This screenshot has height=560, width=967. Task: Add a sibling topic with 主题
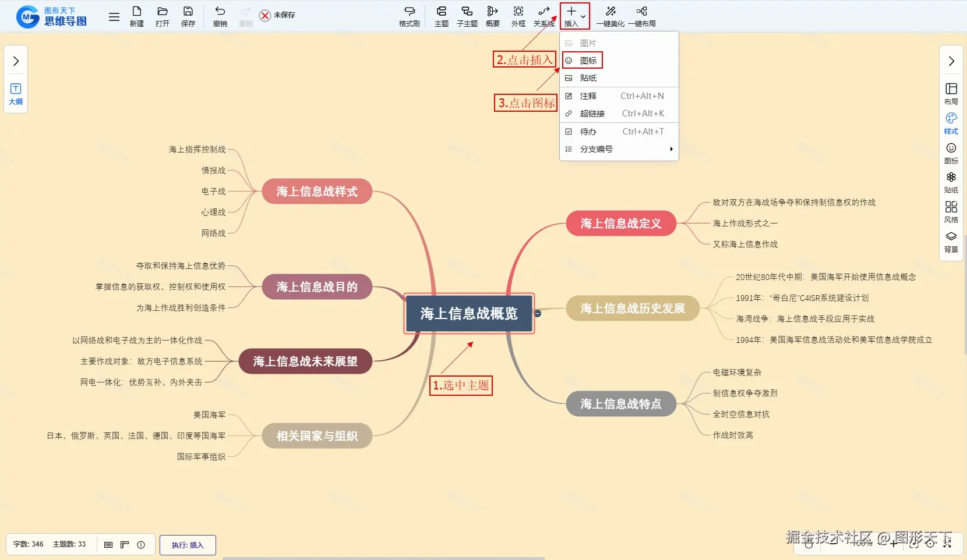(x=442, y=16)
